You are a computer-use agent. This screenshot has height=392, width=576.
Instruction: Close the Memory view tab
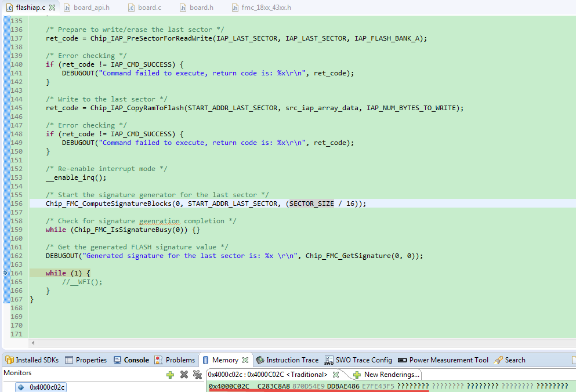[x=245, y=360]
